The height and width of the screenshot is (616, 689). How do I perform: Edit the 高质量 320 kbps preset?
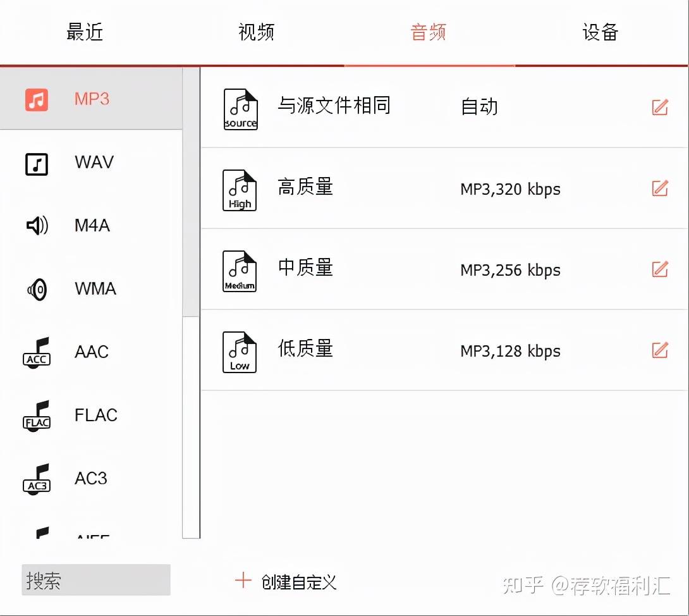pyautogui.click(x=659, y=188)
